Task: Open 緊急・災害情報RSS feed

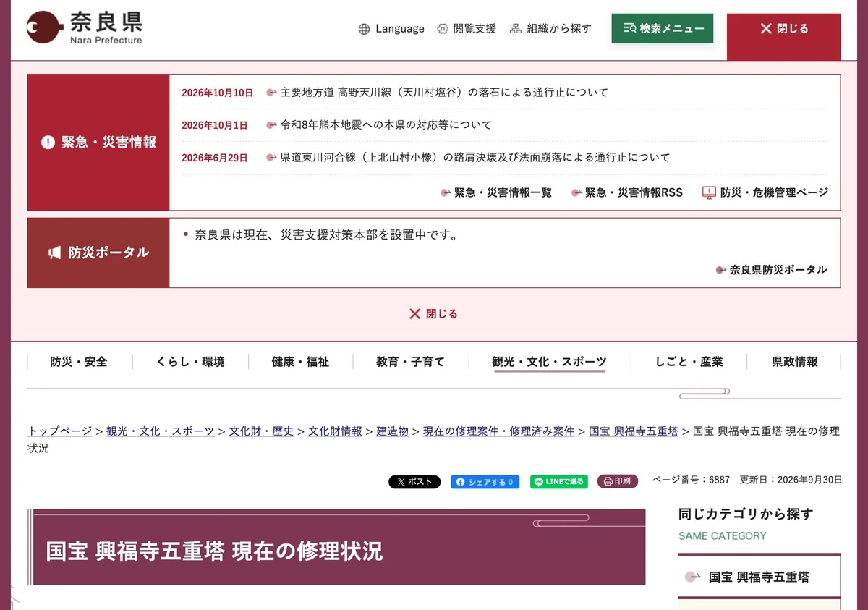Action: 627,192
